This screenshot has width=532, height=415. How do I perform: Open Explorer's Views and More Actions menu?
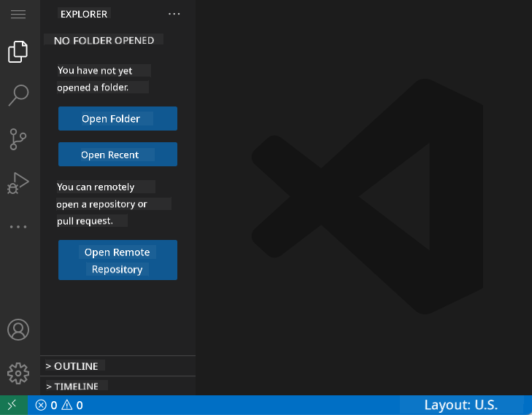pos(174,14)
